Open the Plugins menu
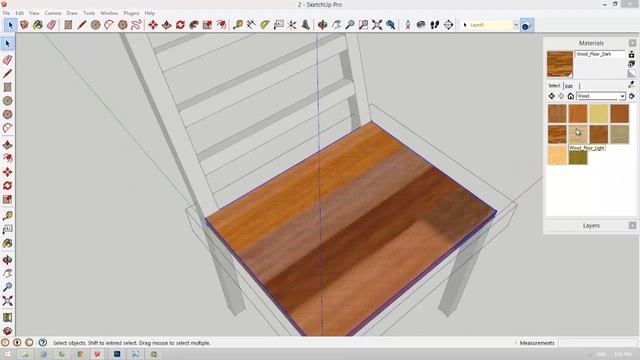640x360 pixels. (131, 13)
